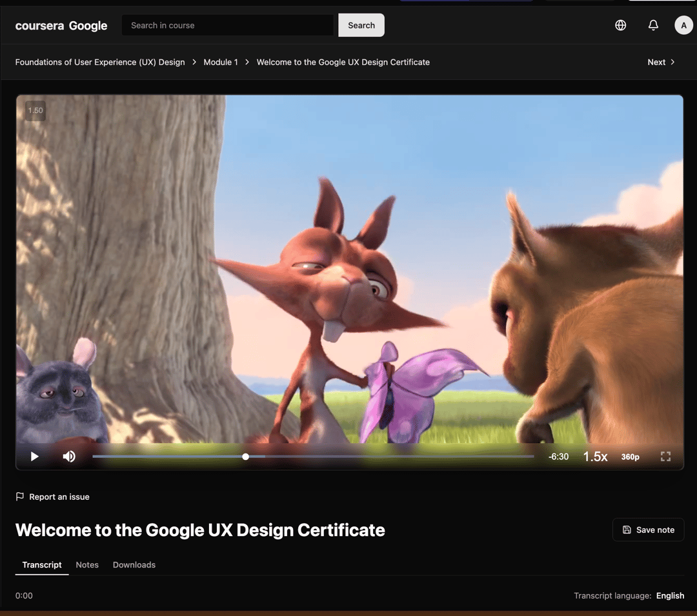Screen dimensions: 697x616
Task: Play the video
Action: tap(34, 457)
